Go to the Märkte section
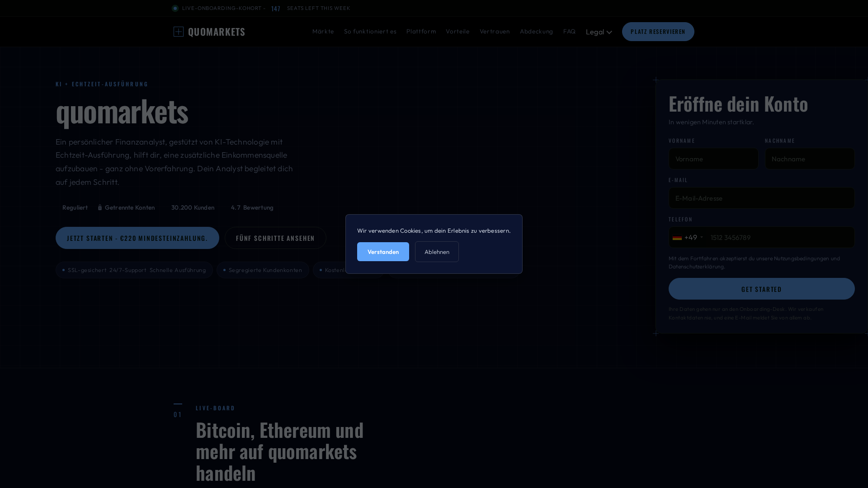Image resolution: width=868 pixels, height=488 pixels. pyautogui.click(x=323, y=32)
